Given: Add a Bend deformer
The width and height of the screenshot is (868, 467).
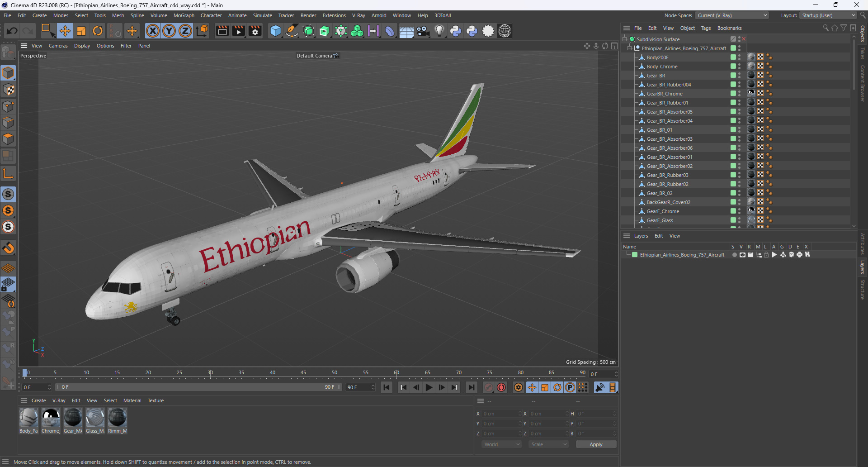Looking at the screenshot, I should point(390,31).
